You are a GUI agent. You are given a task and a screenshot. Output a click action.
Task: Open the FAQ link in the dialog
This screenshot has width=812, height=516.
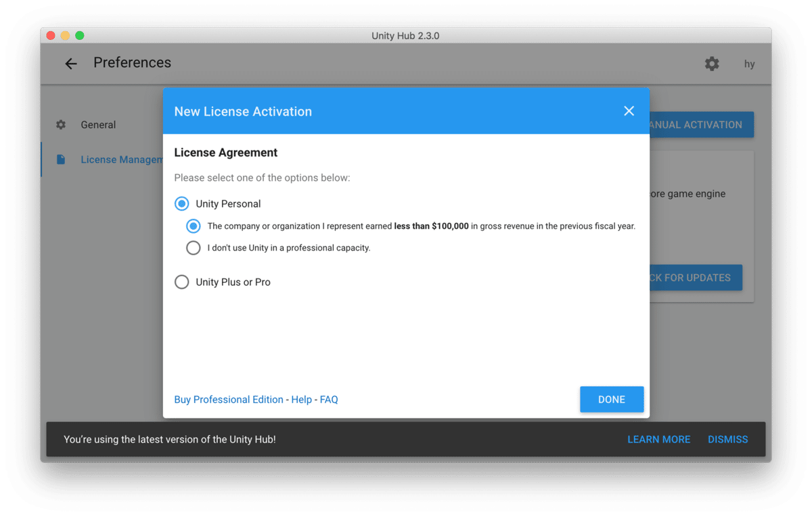pos(329,400)
